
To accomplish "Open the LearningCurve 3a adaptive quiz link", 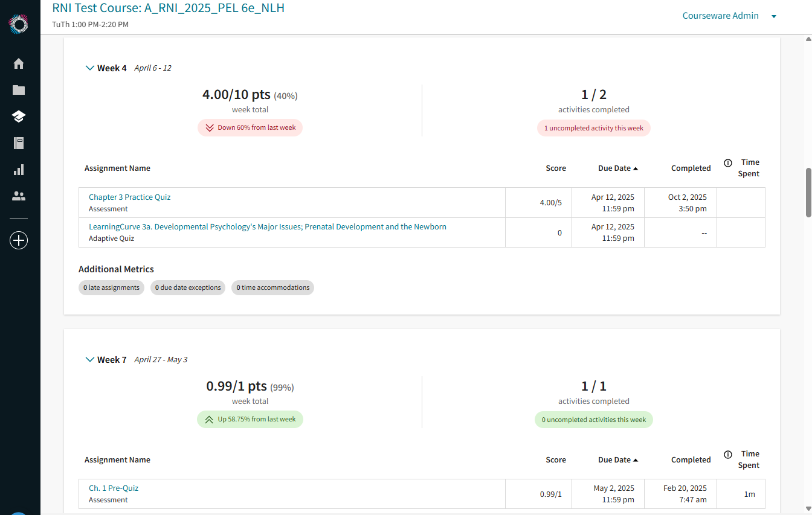I will click(268, 226).
